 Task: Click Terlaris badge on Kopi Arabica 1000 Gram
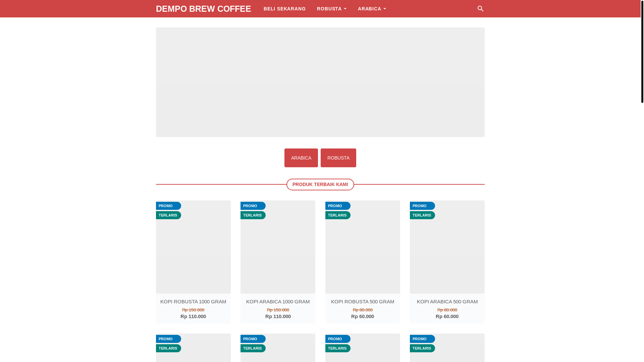pyautogui.click(x=253, y=215)
